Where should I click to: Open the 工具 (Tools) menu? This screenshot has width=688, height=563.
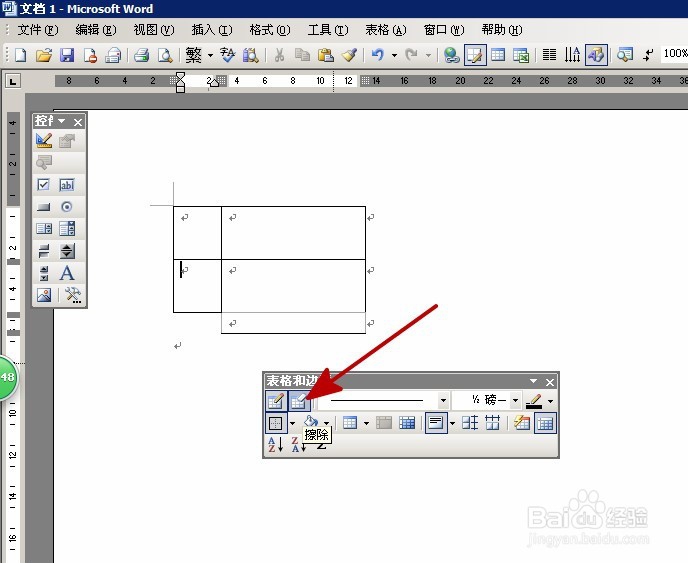coord(328,30)
